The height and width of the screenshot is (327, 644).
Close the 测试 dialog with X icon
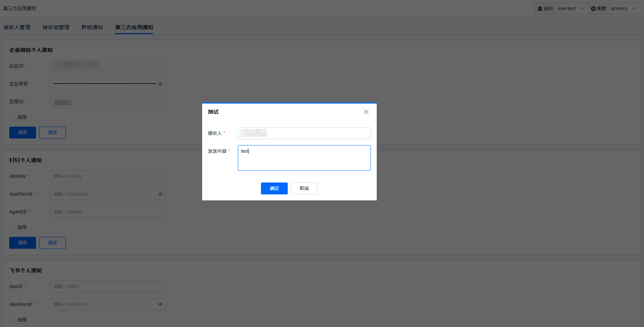[366, 112]
